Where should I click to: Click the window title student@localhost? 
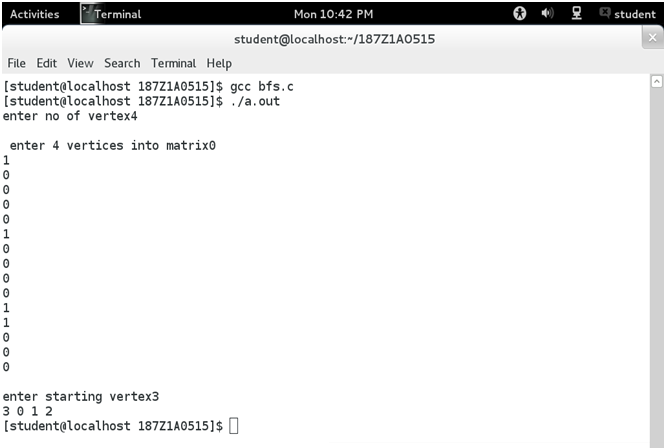pyautogui.click(x=334, y=39)
